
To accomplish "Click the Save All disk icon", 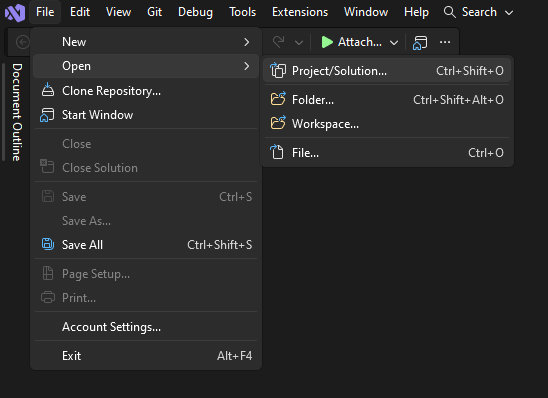I will (48, 244).
